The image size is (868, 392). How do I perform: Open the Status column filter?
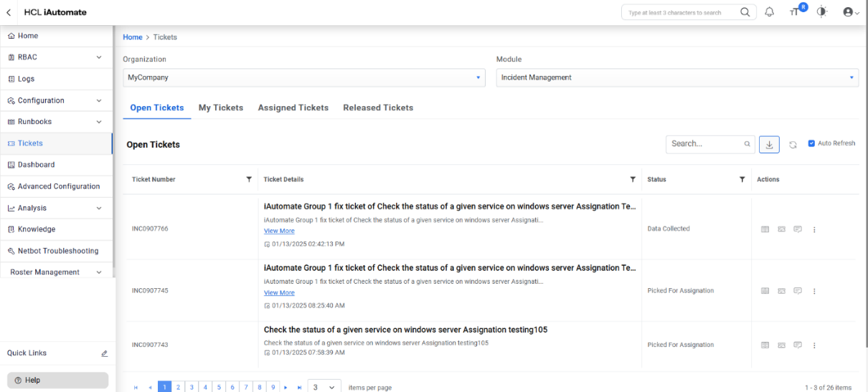coord(742,179)
